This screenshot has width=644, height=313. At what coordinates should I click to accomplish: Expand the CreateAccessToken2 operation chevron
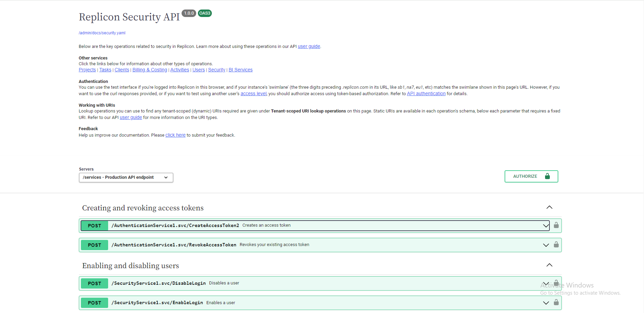(546, 226)
